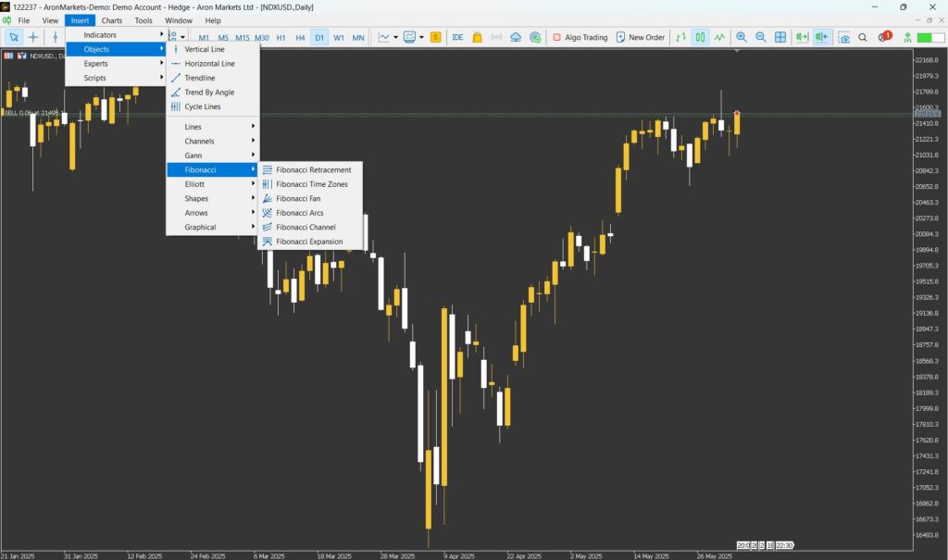Image resolution: width=948 pixels, height=560 pixels.
Task: Open the search magnifier
Action: coord(863,37)
